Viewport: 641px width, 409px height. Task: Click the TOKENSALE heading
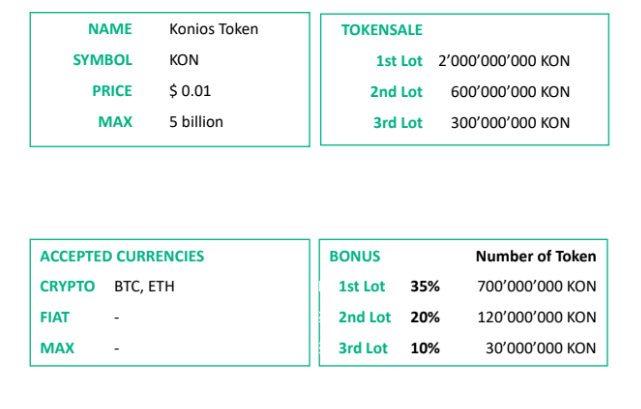pos(382,30)
